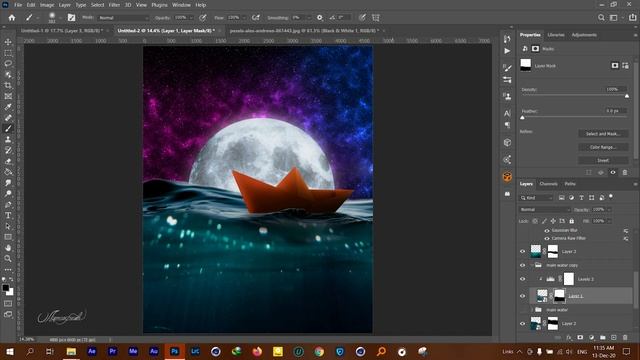This screenshot has width=640, height=360.
Task: Open the layer Fill percentage dropdown
Action: tap(609, 221)
